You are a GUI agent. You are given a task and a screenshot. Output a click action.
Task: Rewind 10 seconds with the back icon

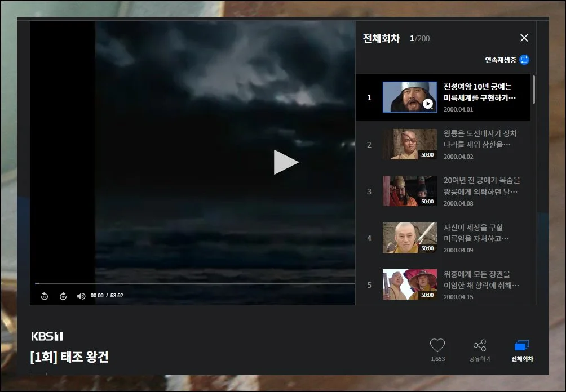[x=45, y=296]
